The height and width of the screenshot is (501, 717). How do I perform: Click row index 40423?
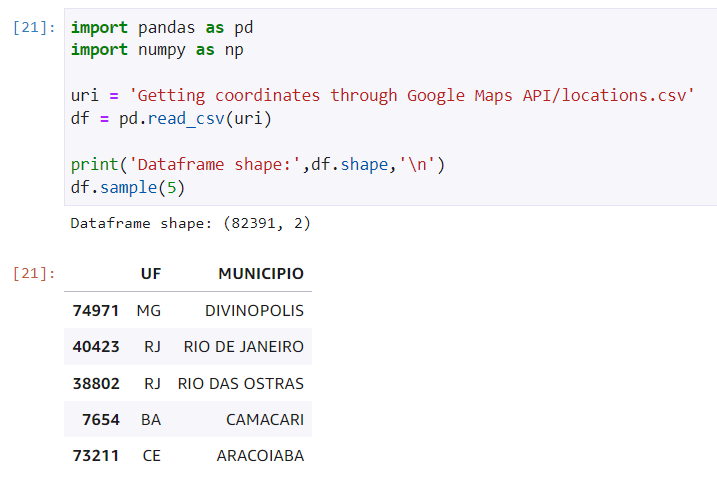pyautogui.click(x=96, y=347)
